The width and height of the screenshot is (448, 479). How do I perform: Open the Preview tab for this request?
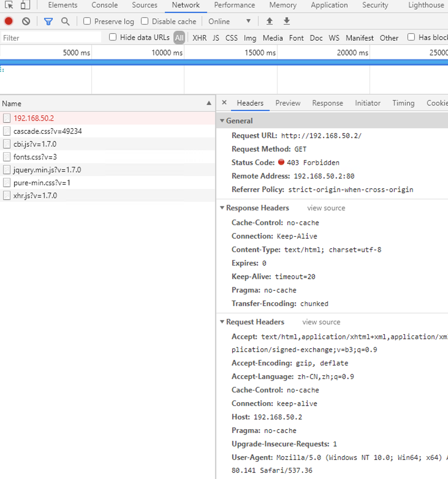(287, 103)
